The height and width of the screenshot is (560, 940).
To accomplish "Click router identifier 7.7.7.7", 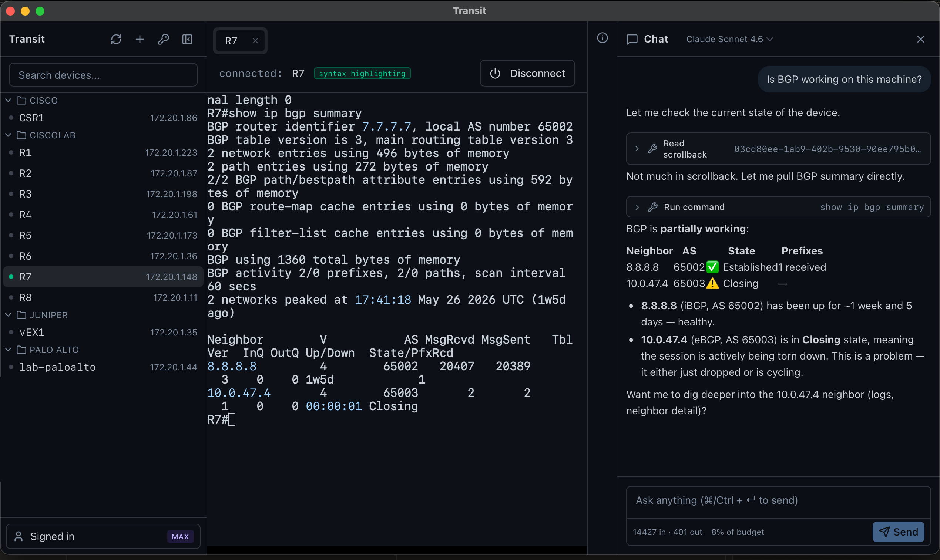I will (386, 126).
